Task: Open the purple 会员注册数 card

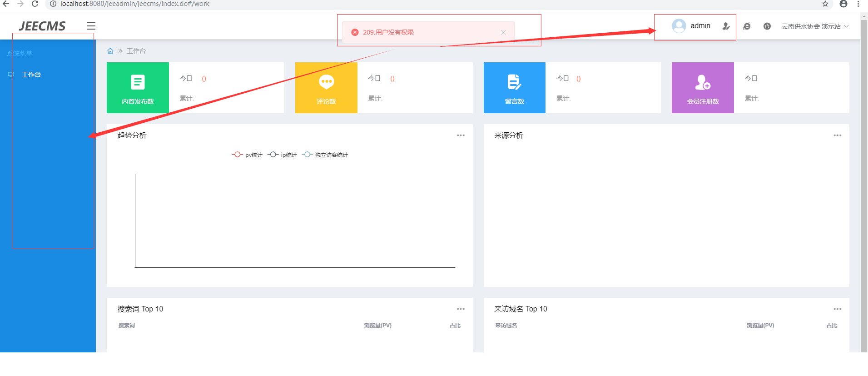Action: 703,88
